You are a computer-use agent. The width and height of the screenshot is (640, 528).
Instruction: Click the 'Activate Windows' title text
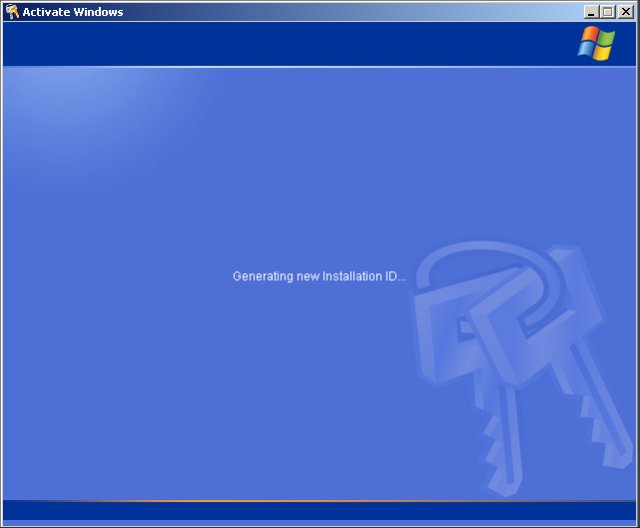point(73,12)
